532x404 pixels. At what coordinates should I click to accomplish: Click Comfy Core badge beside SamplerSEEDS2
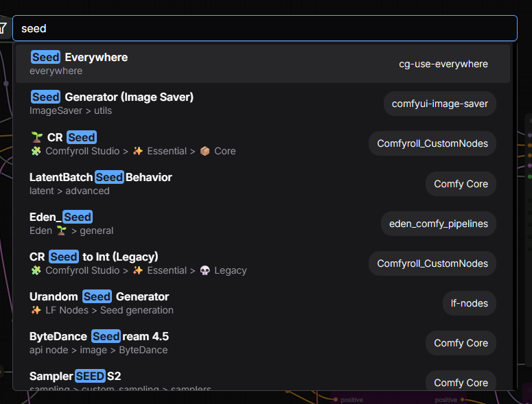(x=461, y=381)
